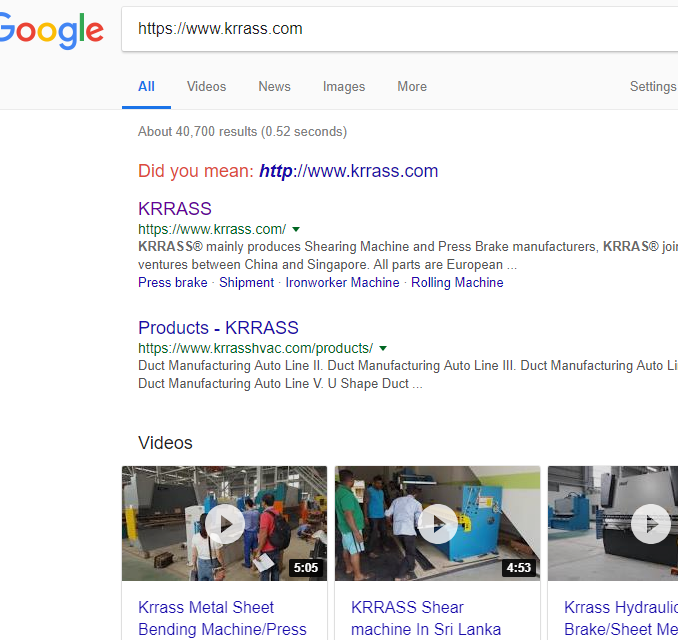Expand the dropdown arrow beside krrass.com URL
Viewport: 678px width, 640px height.
(296, 229)
